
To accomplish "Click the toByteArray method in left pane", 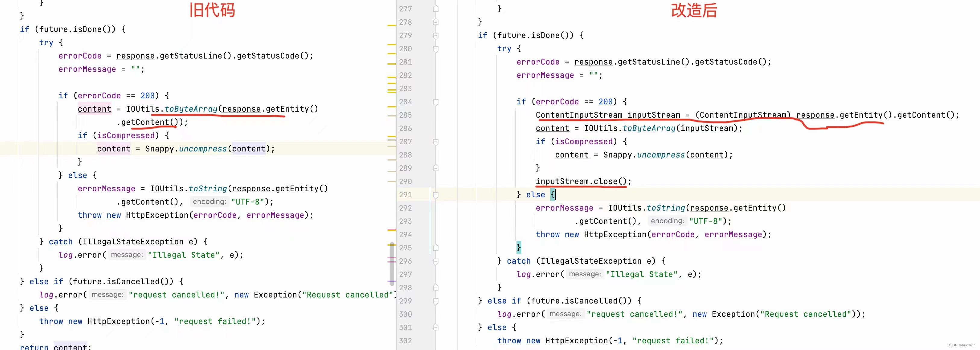I will tap(191, 109).
